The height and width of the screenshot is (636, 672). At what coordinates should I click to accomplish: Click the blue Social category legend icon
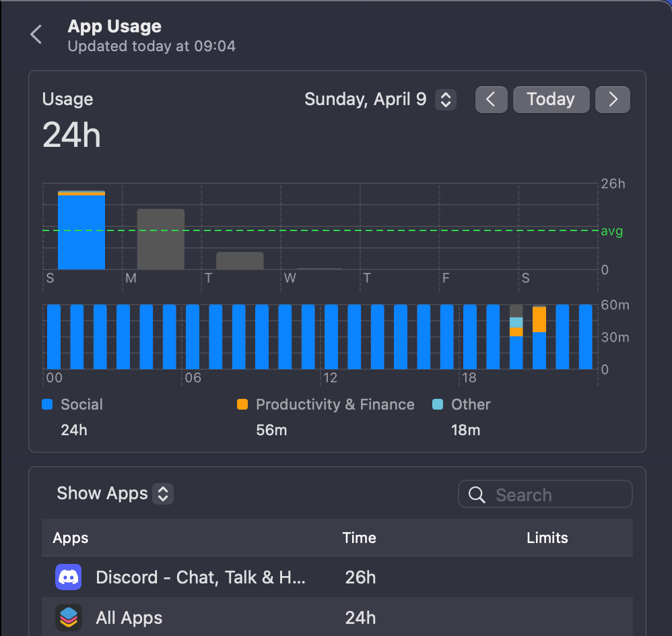tap(47, 404)
